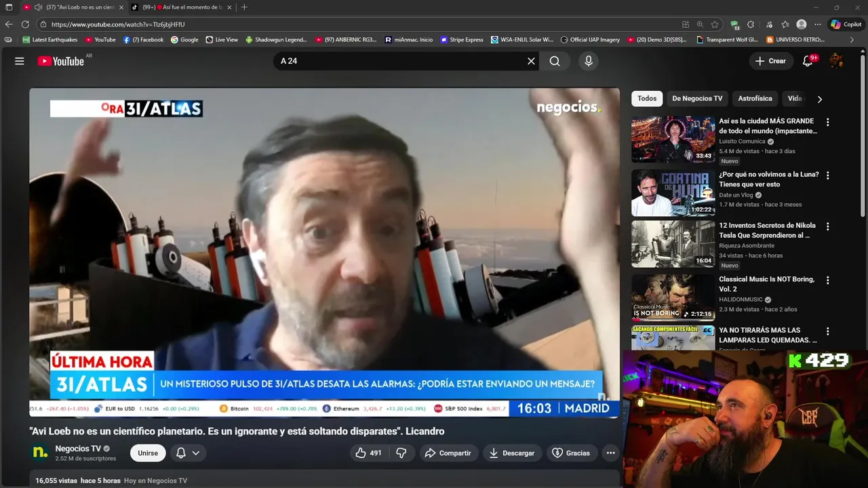Open the MÁS GRANDE city video thumbnail
The image size is (868, 488).
coord(673,139)
